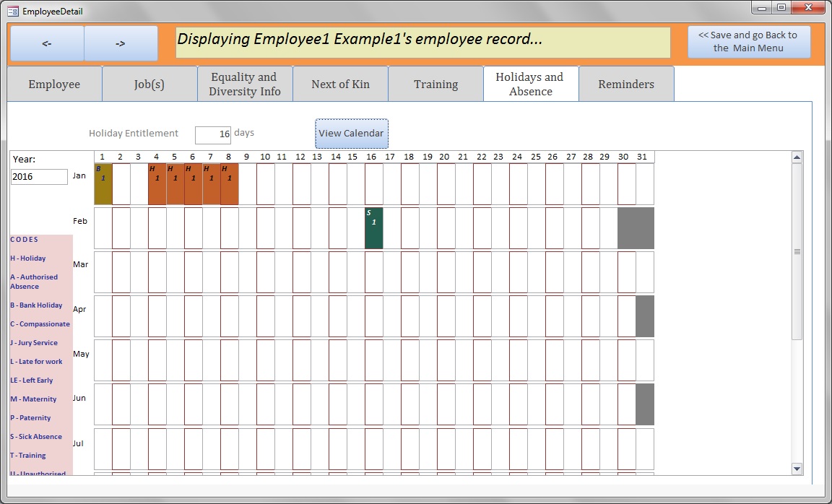
Task: Click the Year field showing 2016
Action: [x=39, y=177]
